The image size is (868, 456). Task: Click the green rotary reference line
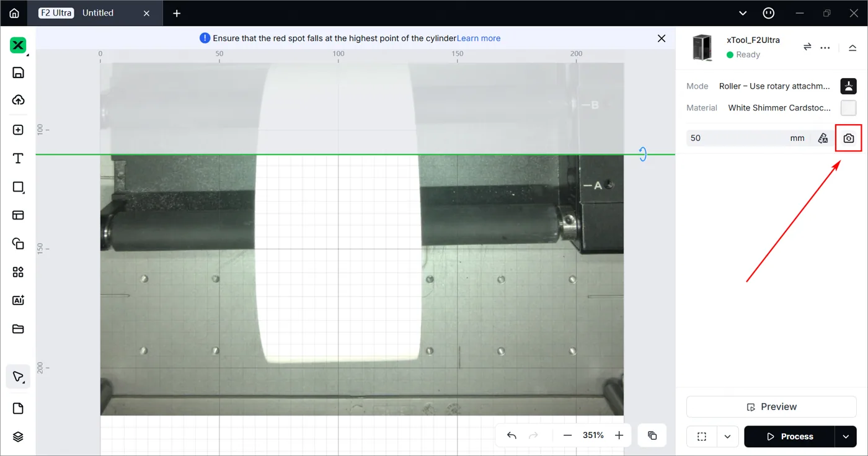[355, 154]
